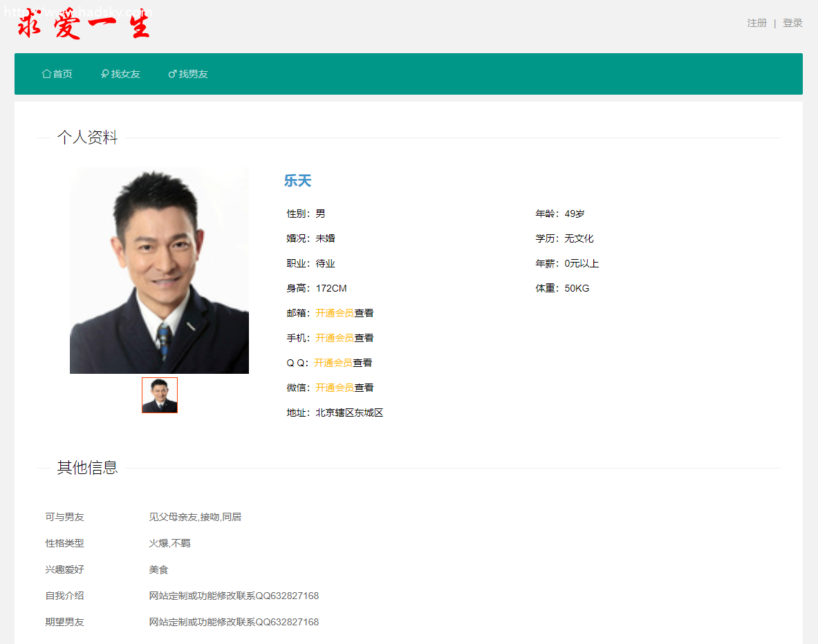Click the 其他信息 section heading
The height and width of the screenshot is (644, 818).
point(87,468)
